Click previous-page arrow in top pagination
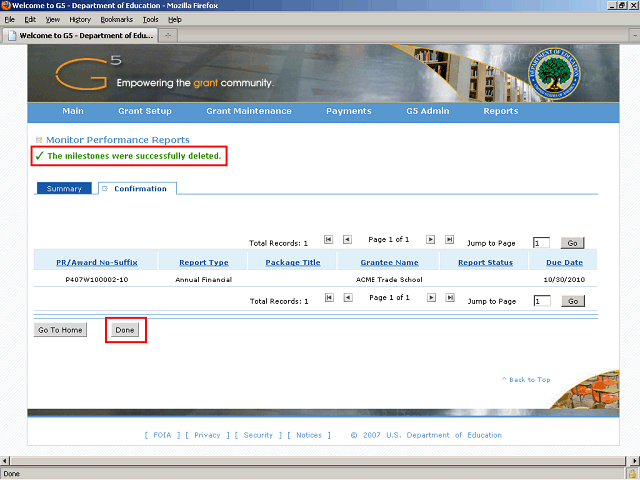640x480 pixels. 347,240
